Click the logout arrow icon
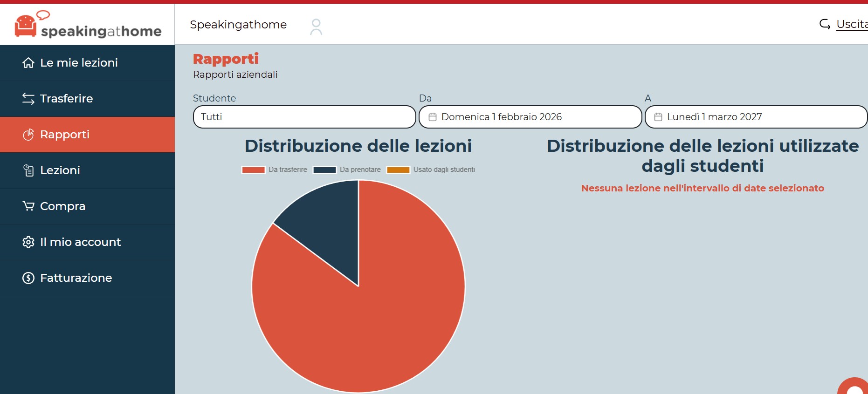The image size is (868, 394). click(x=825, y=24)
